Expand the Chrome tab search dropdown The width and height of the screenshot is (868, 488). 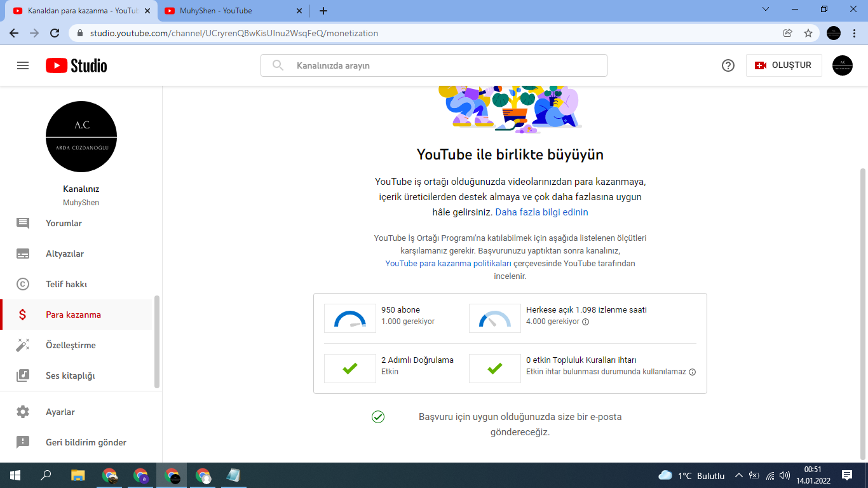coord(766,10)
